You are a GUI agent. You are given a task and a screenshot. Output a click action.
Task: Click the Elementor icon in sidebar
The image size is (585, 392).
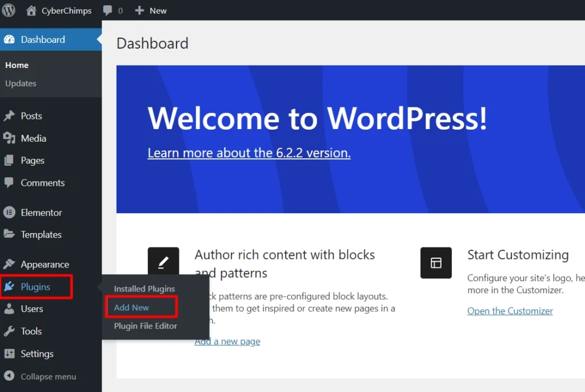tap(9, 213)
